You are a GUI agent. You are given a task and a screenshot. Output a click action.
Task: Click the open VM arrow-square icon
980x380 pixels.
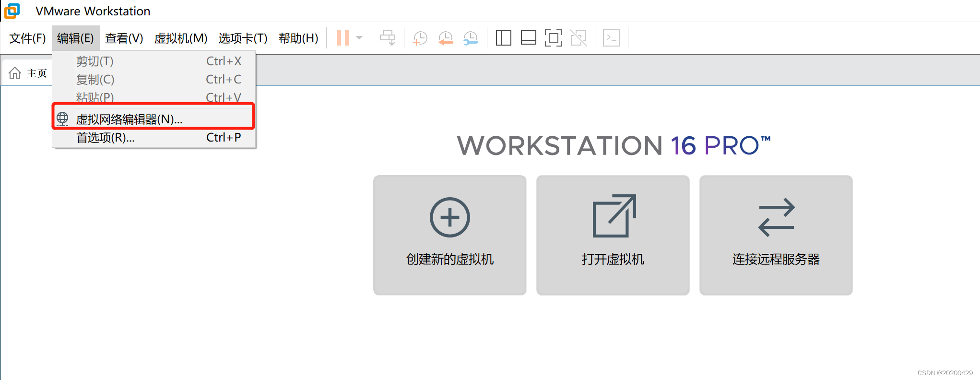tap(614, 216)
